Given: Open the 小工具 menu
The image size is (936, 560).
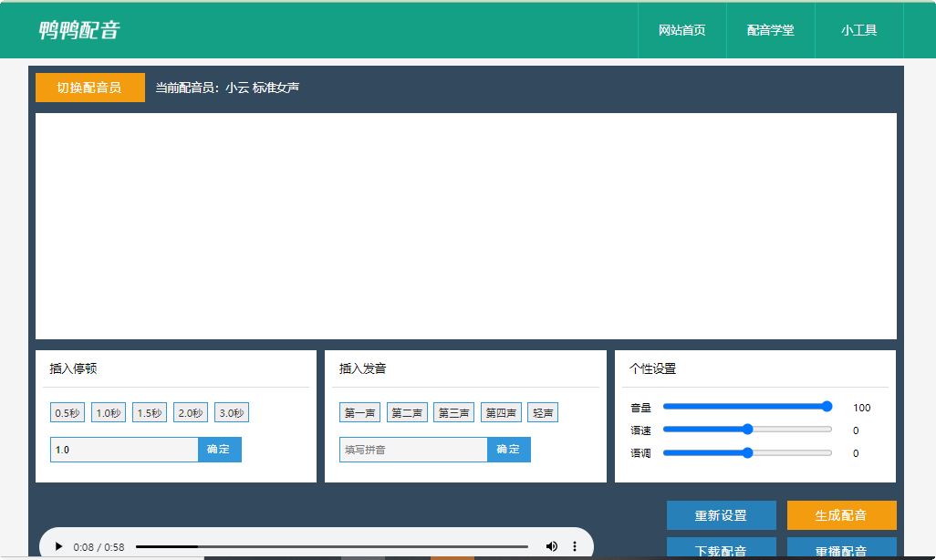Looking at the screenshot, I should coord(858,30).
